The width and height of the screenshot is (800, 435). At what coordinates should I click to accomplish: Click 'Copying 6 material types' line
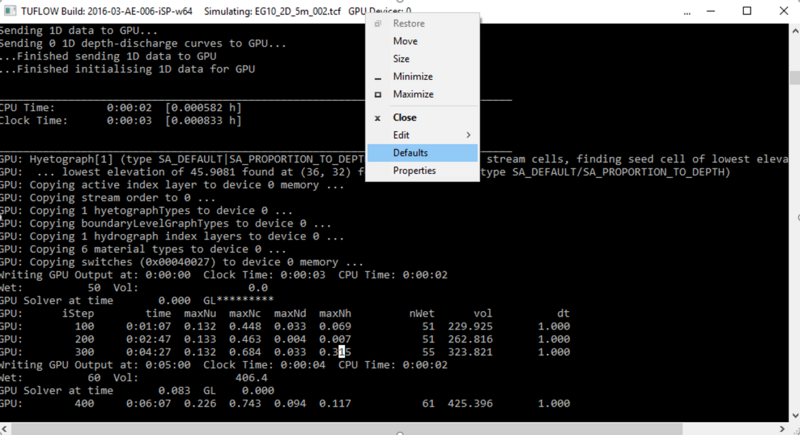coord(143,249)
